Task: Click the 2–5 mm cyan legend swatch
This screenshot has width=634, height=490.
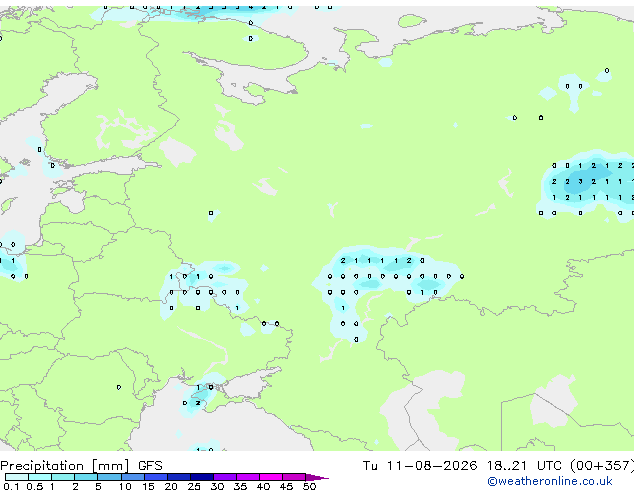Action: 86,477
